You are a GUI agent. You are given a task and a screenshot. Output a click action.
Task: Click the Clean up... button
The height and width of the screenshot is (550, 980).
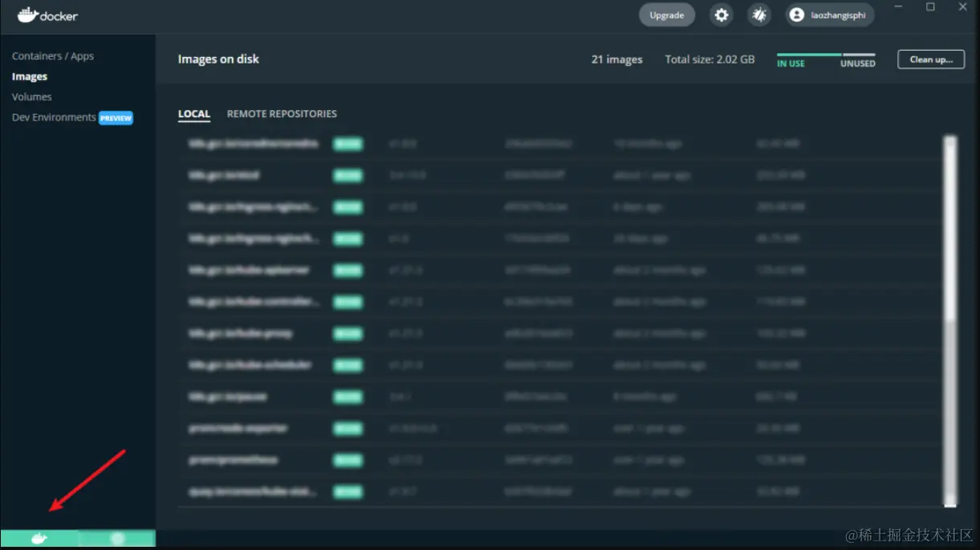931,59
